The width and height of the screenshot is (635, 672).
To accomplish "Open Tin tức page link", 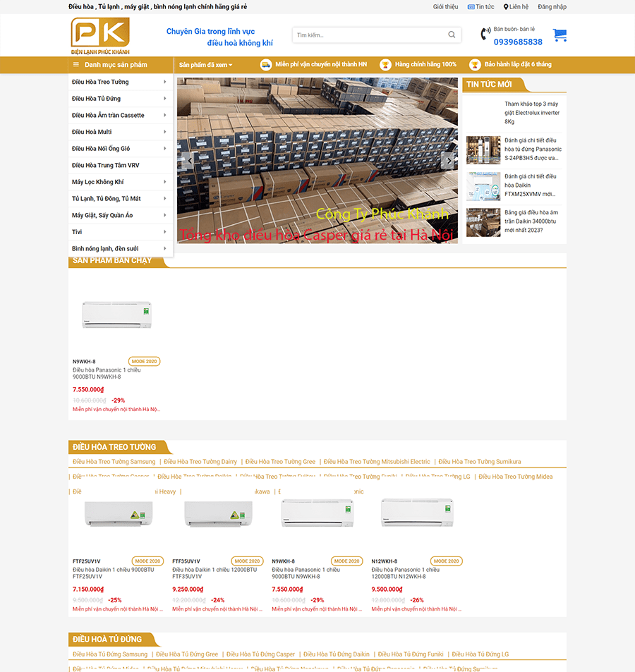I will click(x=485, y=7).
